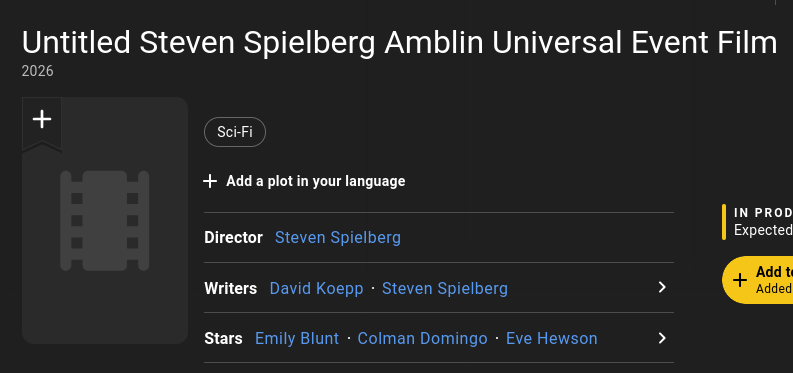Open Eve Hewson's profile
Viewport: 793px width, 373px height.
point(552,338)
